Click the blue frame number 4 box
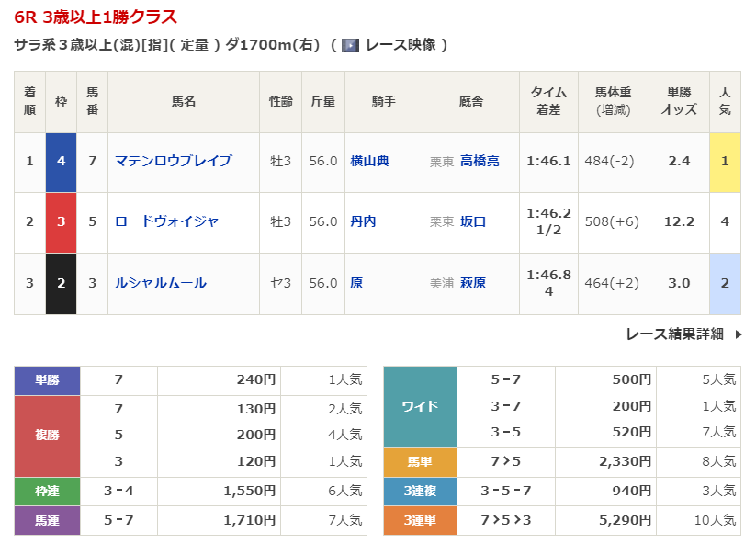756x543 pixels. 61,161
